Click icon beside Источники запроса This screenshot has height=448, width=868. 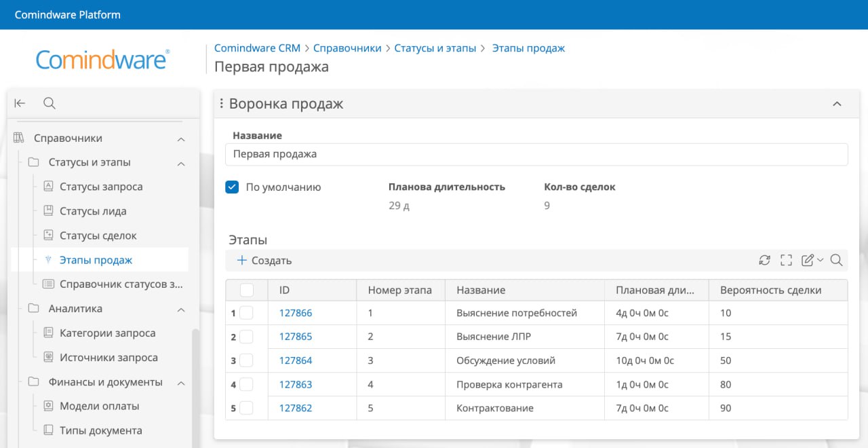(48, 357)
